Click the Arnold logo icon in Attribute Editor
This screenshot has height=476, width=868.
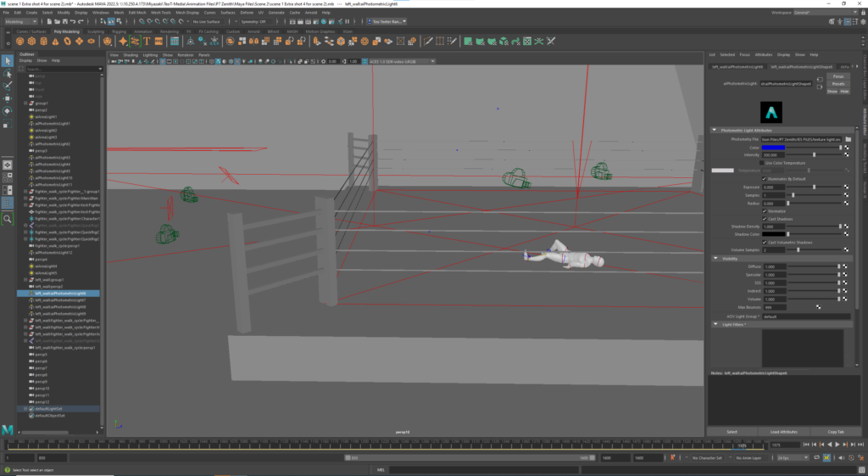[x=771, y=112]
